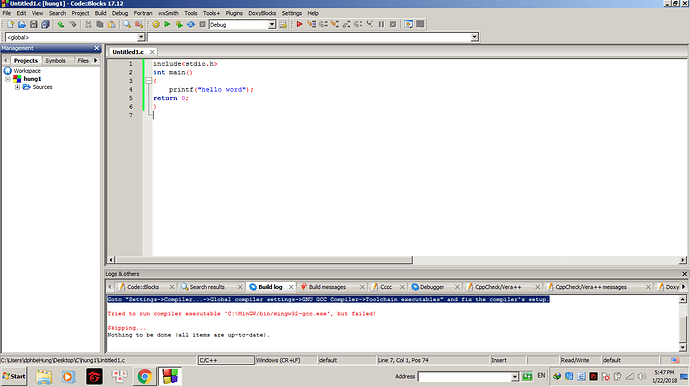Open the Plugins menu
This screenshot has height=387, width=690.
(234, 13)
